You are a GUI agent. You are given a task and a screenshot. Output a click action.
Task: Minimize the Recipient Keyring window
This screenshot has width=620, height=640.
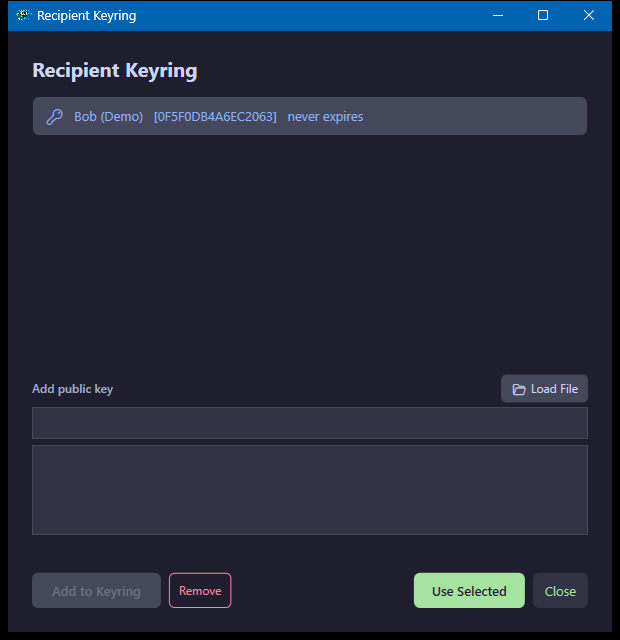(x=498, y=16)
